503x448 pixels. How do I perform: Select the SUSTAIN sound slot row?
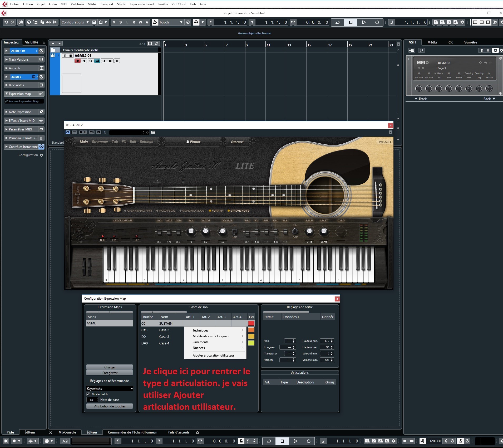coord(166,323)
